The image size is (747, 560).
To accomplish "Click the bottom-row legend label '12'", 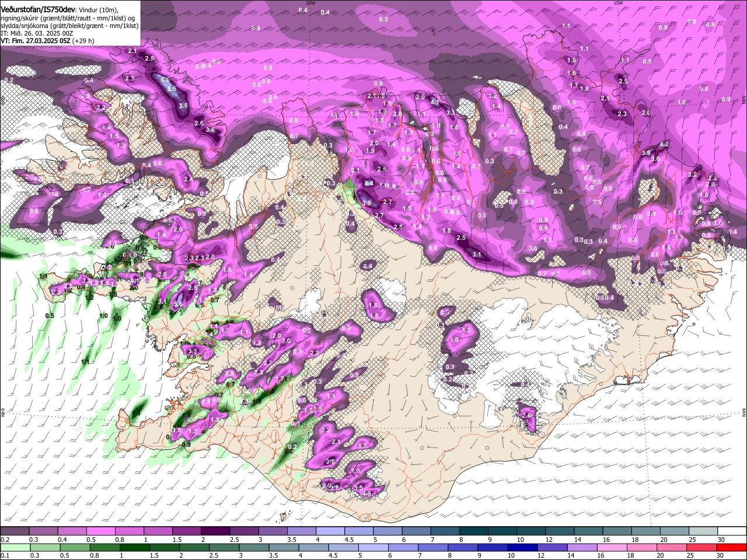I will pyautogui.click(x=540, y=556).
